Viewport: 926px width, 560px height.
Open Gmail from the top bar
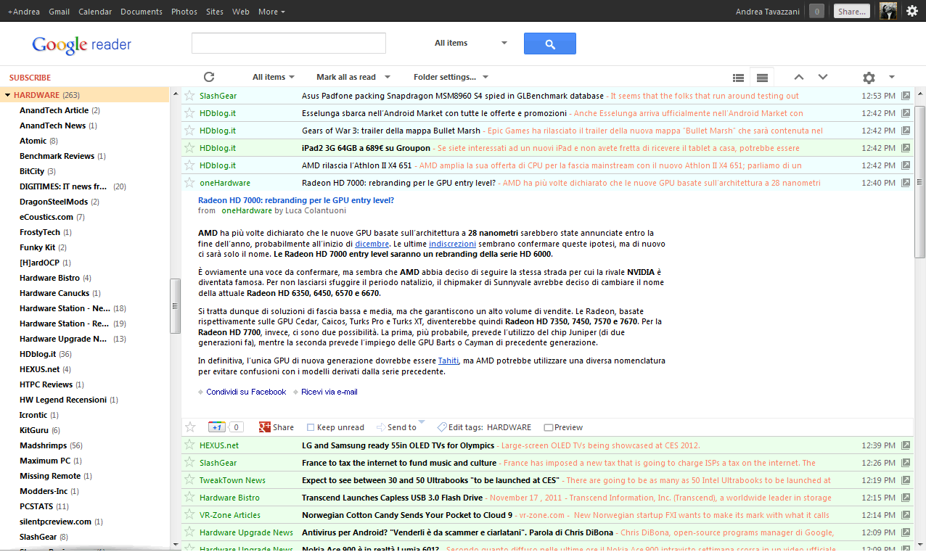59,12
